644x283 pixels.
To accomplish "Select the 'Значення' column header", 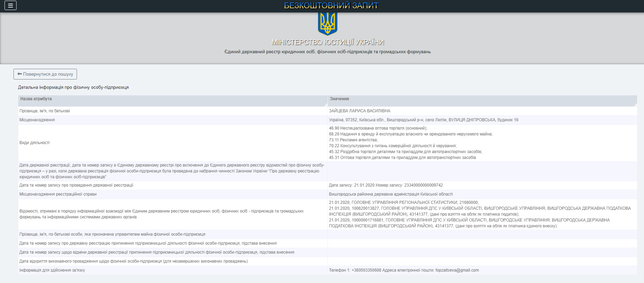I will click(339, 99).
